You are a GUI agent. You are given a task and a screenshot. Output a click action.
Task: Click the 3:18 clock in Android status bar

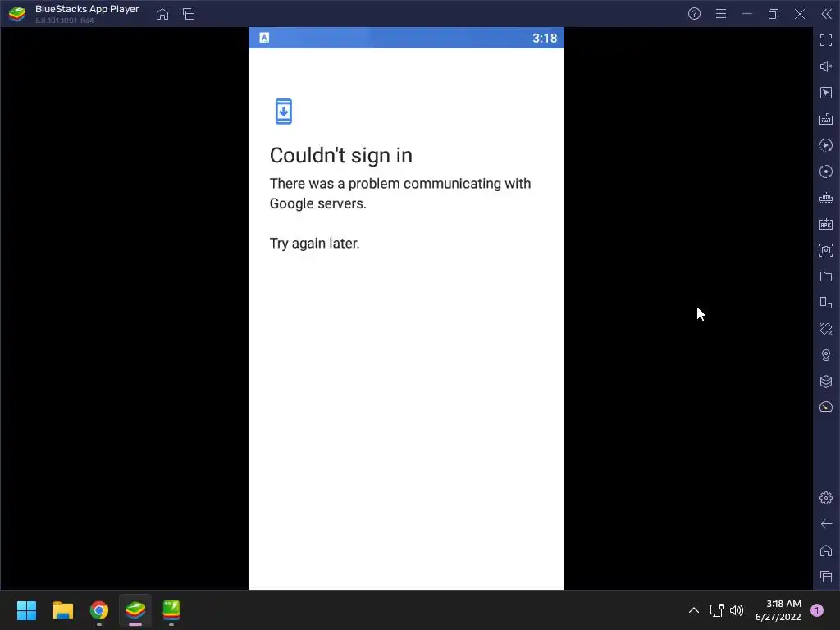tap(545, 38)
